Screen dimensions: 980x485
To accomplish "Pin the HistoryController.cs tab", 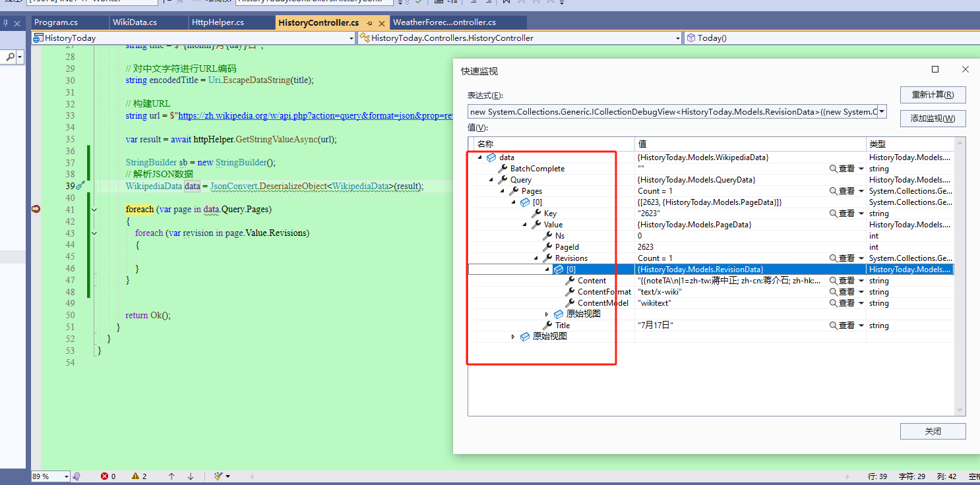I will (369, 23).
